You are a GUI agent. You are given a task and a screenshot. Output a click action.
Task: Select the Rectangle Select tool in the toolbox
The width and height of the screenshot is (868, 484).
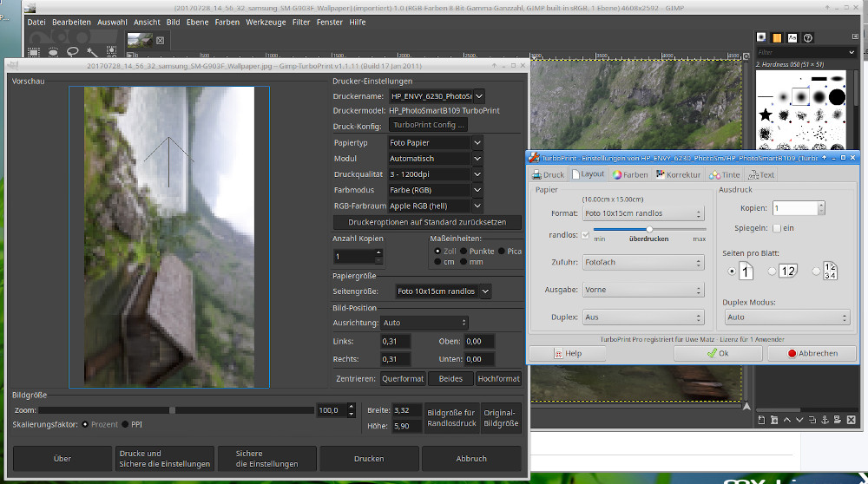click(x=35, y=50)
